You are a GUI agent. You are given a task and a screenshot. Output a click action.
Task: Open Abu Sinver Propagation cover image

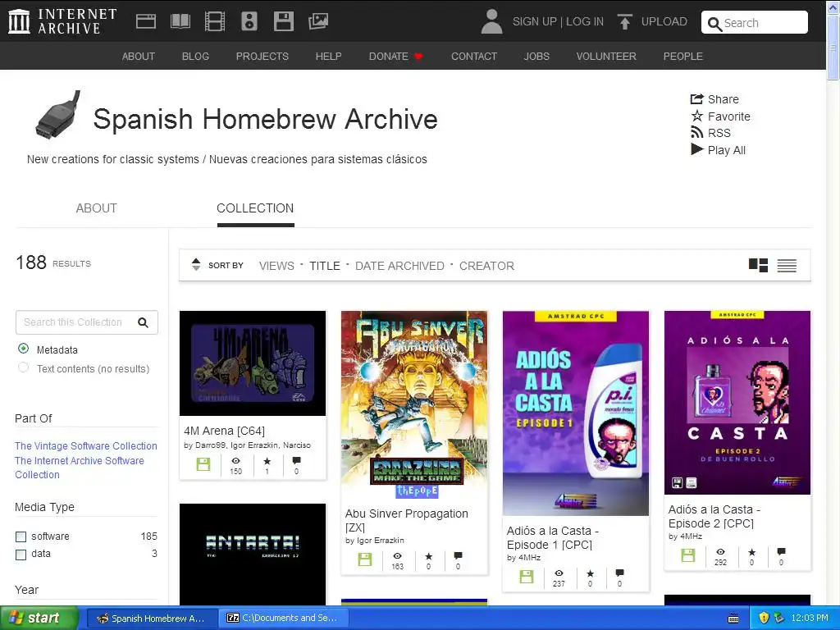point(414,404)
